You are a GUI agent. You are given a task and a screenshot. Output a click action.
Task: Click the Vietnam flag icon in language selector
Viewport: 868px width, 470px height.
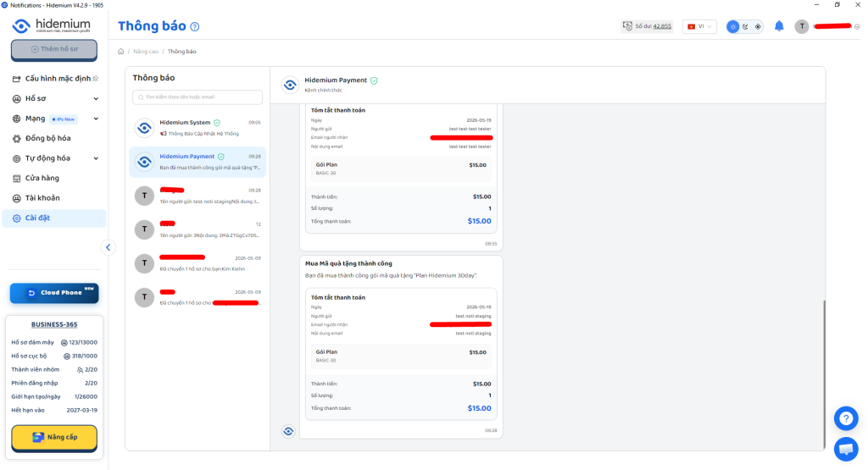coord(691,26)
